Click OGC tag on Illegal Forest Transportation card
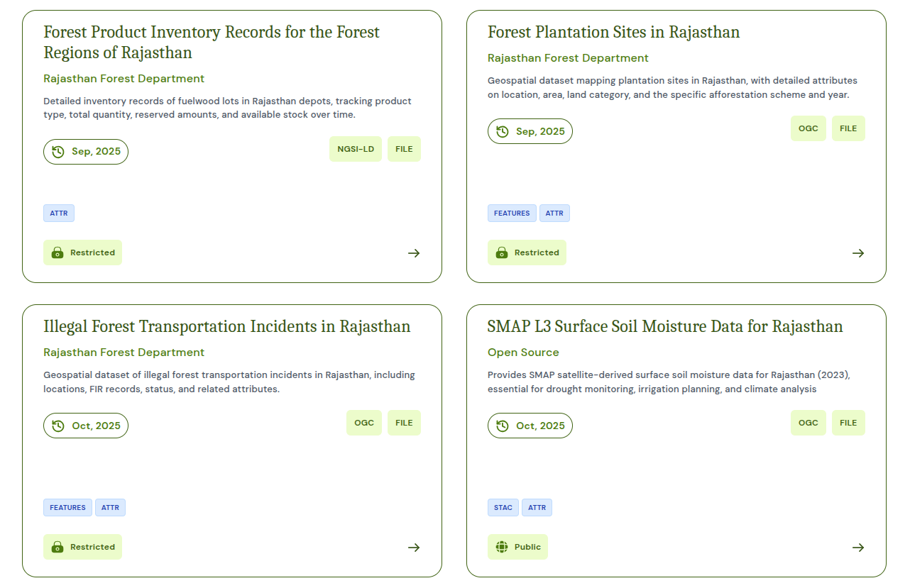 (x=364, y=423)
